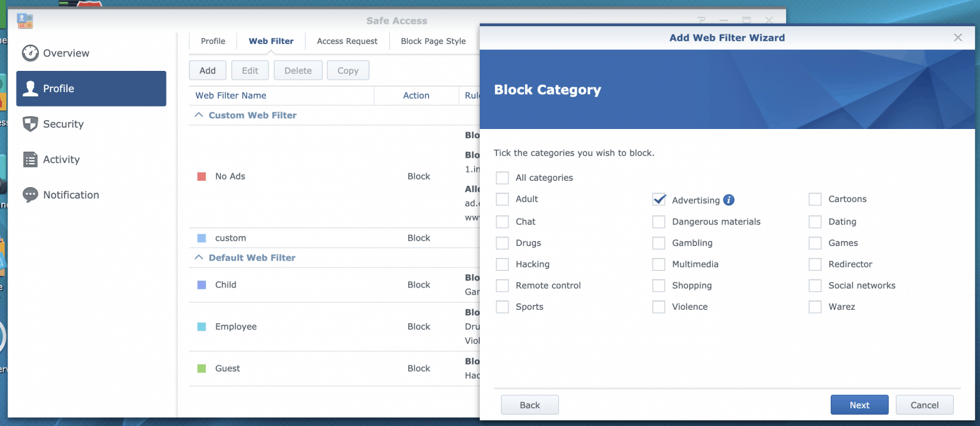980x426 pixels.
Task: Tick the All categories checkbox
Action: 502,178
